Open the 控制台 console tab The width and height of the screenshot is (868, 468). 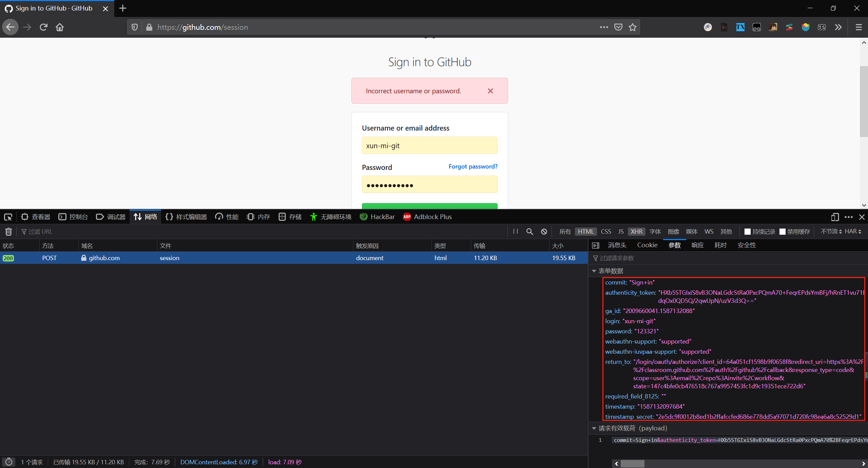(73, 217)
